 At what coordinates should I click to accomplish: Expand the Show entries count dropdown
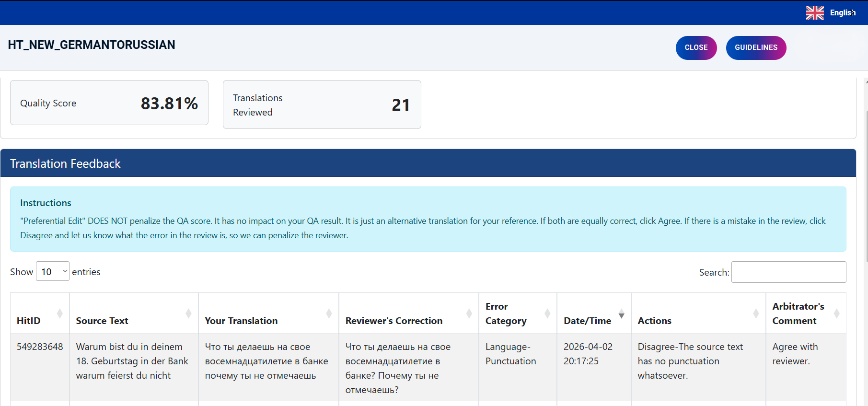(x=53, y=272)
